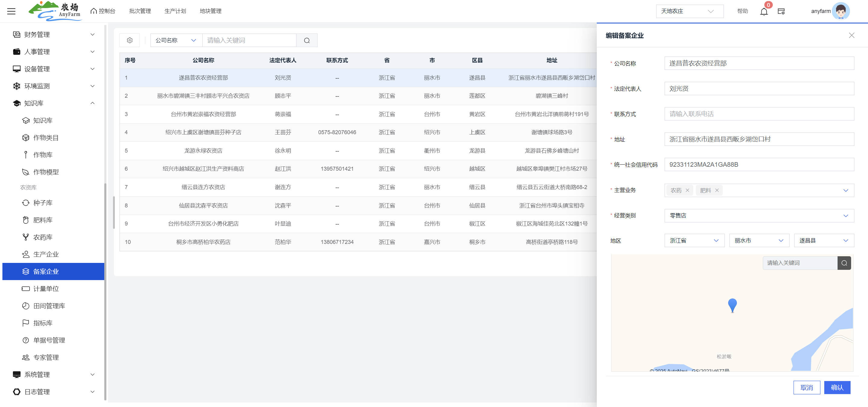Remove the 肥料 tag from 主营业务
868x407 pixels.
[x=717, y=190]
